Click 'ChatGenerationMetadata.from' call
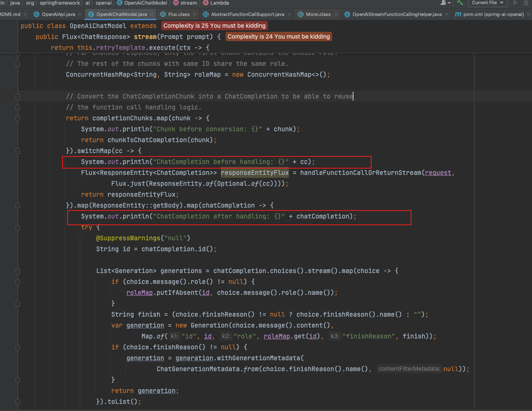 click(x=207, y=369)
